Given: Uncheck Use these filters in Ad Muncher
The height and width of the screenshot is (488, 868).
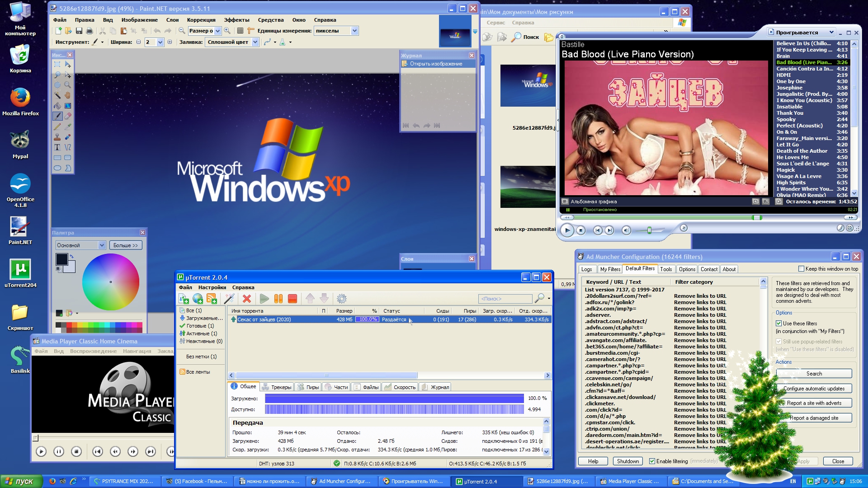Looking at the screenshot, I should coord(779,324).
